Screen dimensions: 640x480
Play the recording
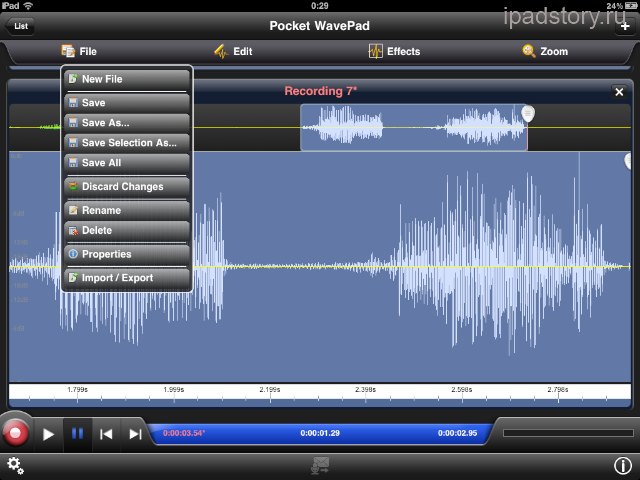point(48,434)
